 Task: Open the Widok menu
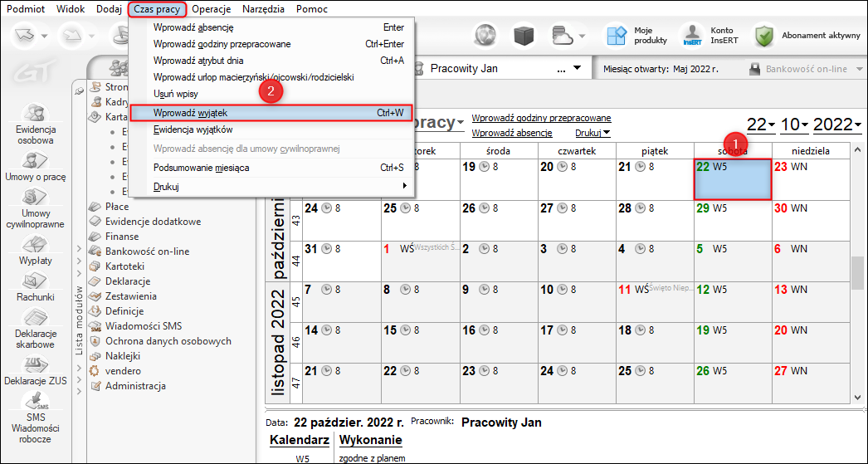pos(71,9)
